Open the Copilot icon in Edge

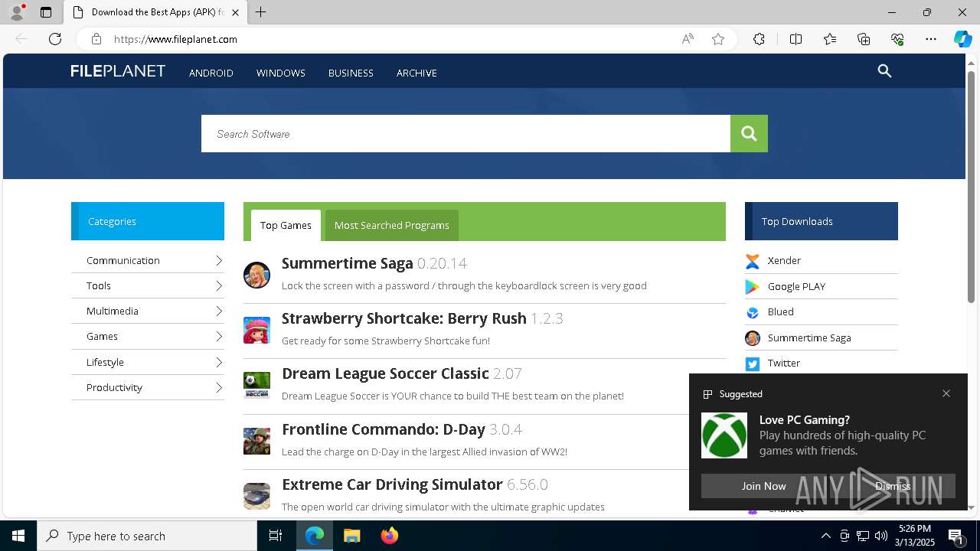[x=962, y=39]
